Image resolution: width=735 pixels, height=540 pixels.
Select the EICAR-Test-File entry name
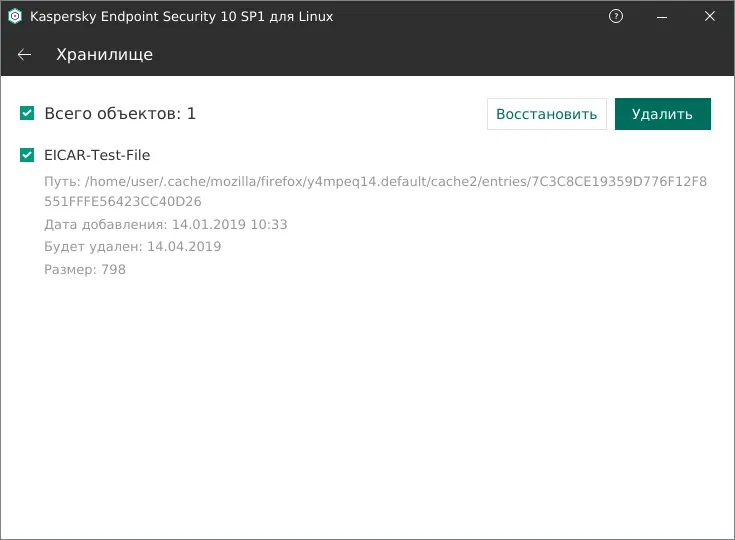[x=97, y=155]
